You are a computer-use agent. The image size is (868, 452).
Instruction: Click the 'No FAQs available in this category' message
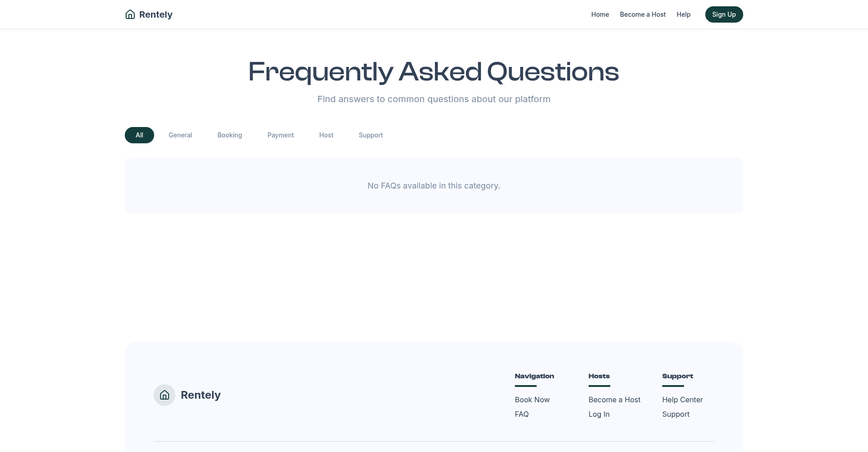434,186
